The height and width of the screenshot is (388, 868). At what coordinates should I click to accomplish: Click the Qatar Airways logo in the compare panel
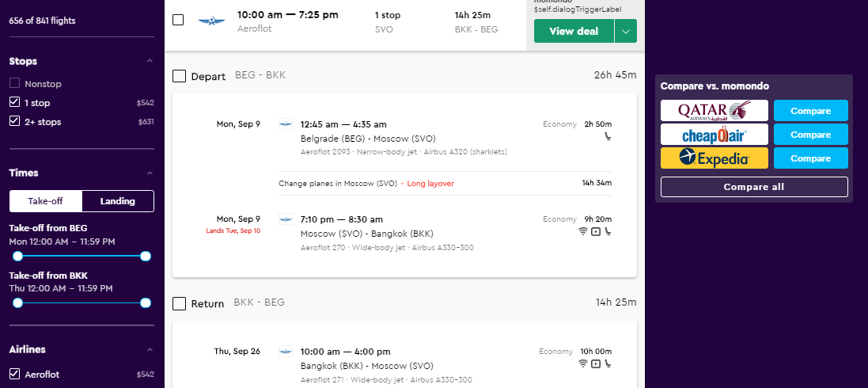tap(714, 111)
